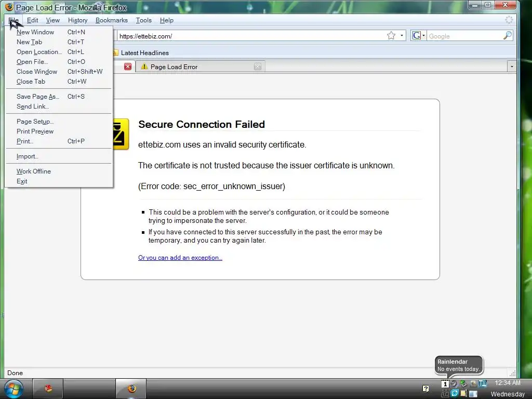Click the dashed-outline printer tray icon

point(445,394)
